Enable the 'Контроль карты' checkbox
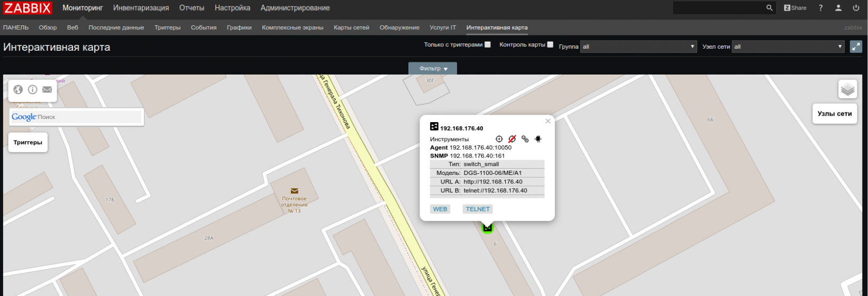Image resolution: width=868 pixels, height=296 pixels. [550, 45]
